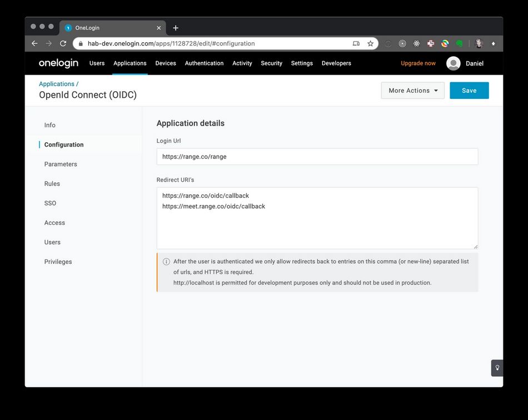
Task: Open the browser profile avatar
Action: [479, 43]
